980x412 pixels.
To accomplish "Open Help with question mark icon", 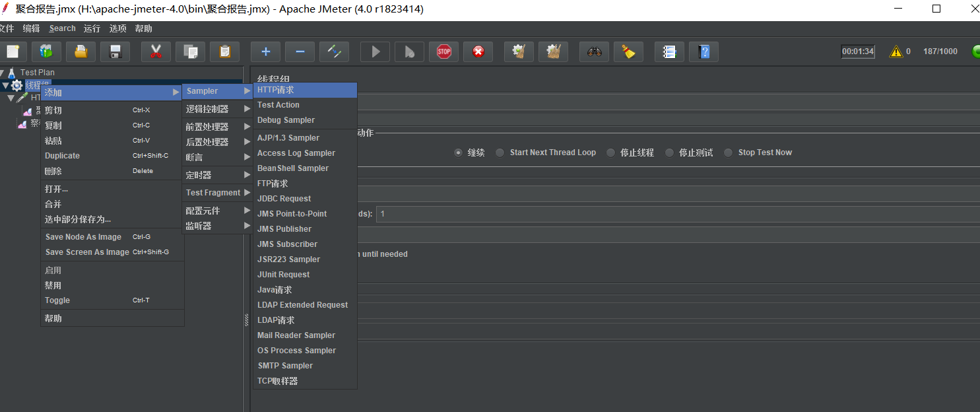I will pyautogui.click(x=703, y=51).
